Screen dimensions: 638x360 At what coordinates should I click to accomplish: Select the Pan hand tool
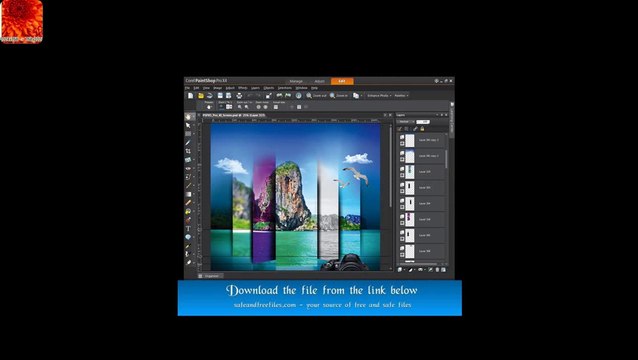[188, 117]
